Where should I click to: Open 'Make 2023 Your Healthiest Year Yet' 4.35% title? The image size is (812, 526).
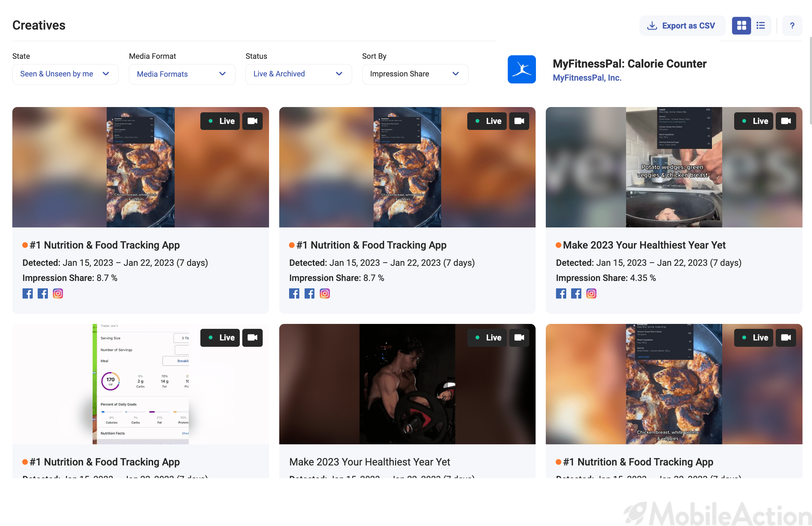[x=644, y=245]
